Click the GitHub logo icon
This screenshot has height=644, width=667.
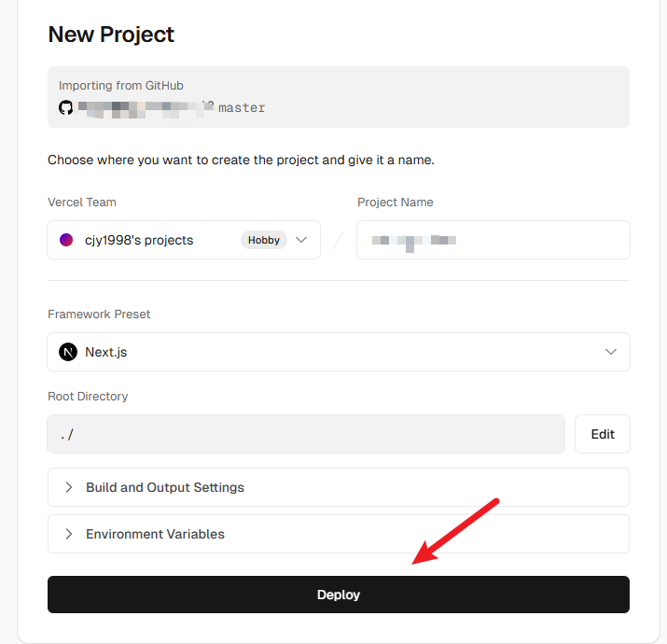(65, 107)
